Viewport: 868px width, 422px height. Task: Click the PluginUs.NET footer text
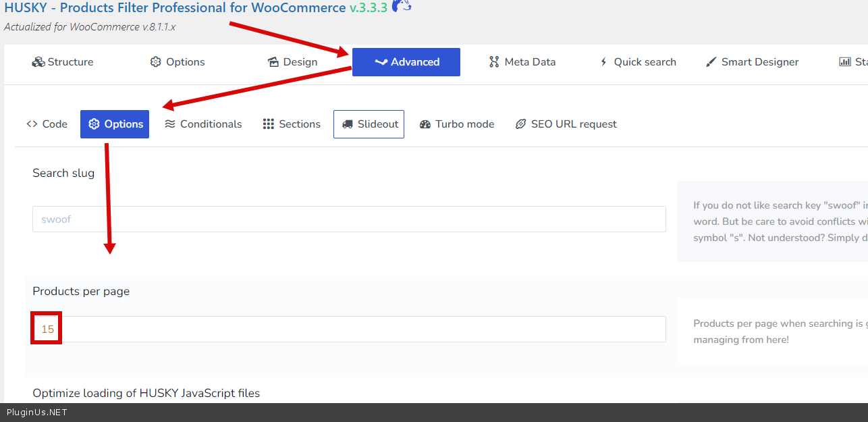coord(37,413)
